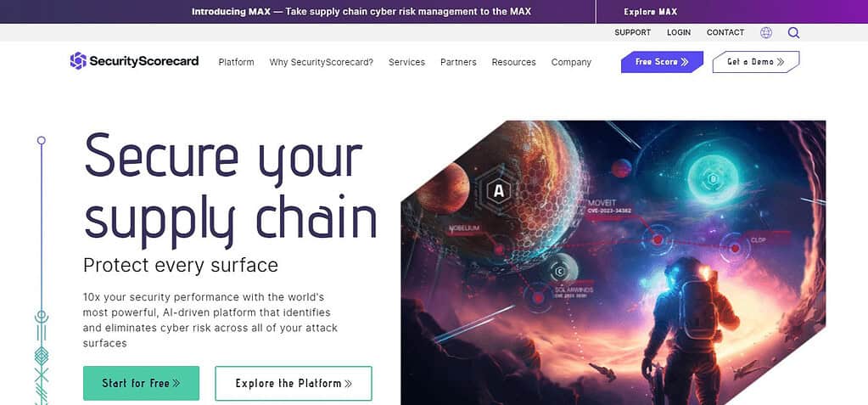Viewport: 868px width, 405px height.
Task: Click the hexagon A badge in hero image
Action: coord(499,191)
